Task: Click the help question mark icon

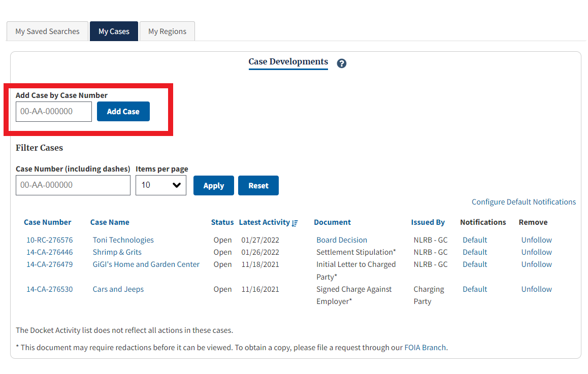Action: (x=342, y=63)
